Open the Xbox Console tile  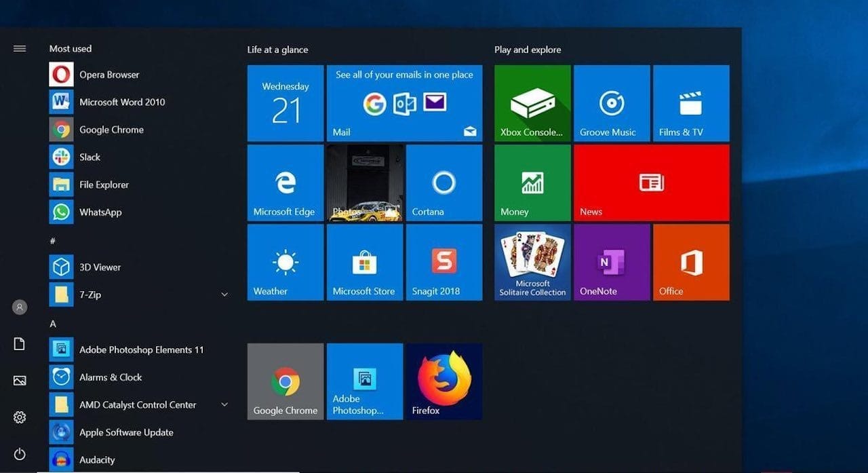(532, 103)
